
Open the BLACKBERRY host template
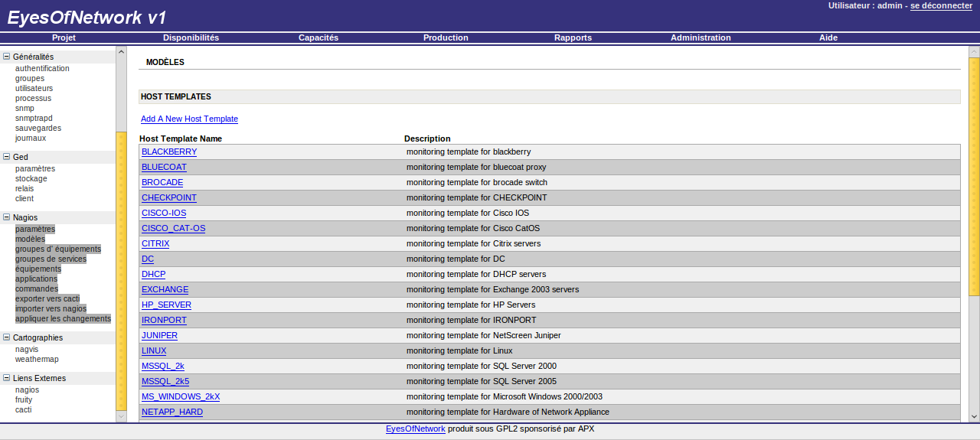169,152
